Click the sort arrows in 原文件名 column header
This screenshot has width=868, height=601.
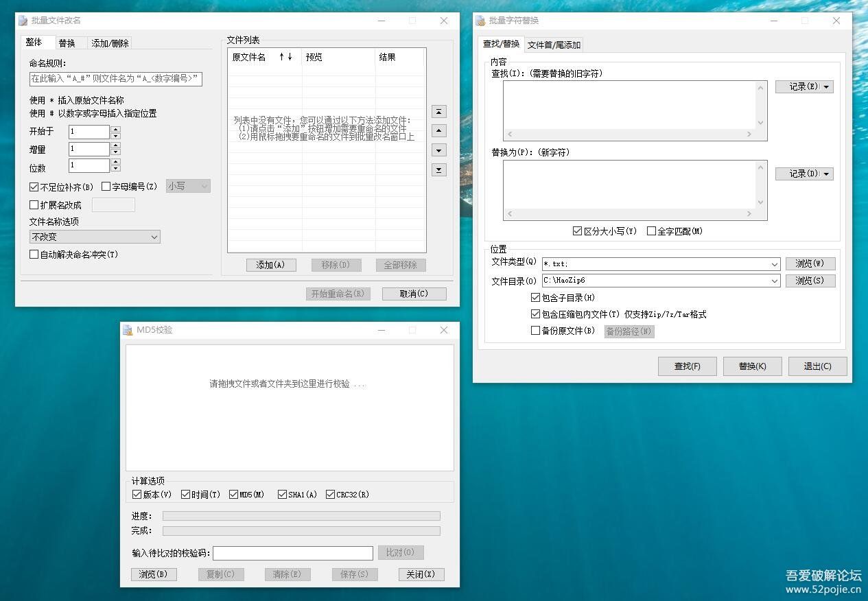coord(285,57)
